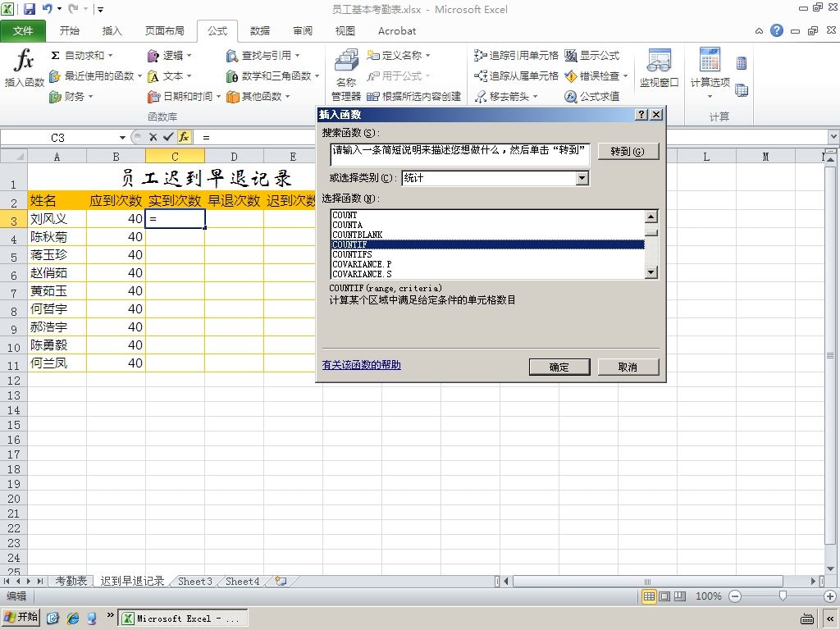Click Error Checking (错误检查)
Image resolution: width=840 pixels, height=630 pixels.
point(596,76)
